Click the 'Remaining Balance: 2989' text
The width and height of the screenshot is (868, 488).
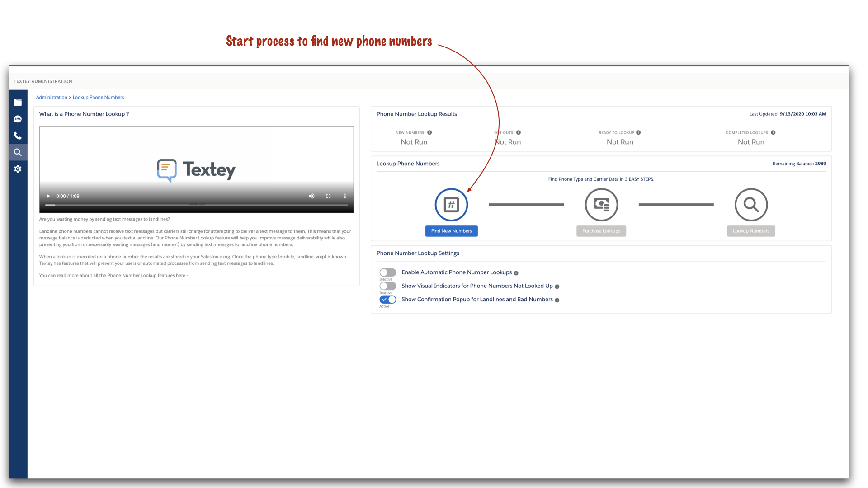799,164
